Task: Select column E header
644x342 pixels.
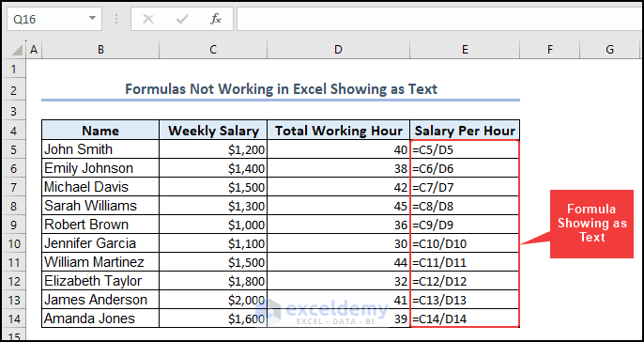Action: click(465, 50)
